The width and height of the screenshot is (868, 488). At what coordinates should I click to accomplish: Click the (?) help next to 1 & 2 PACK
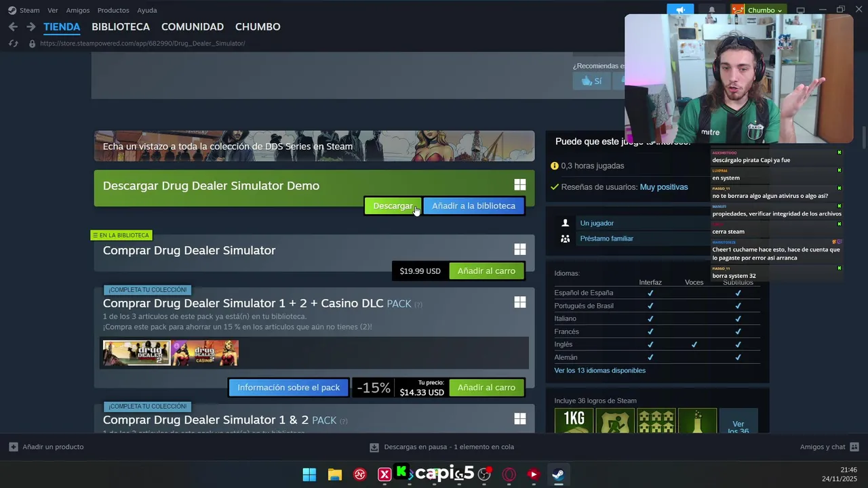tap(344, 421)
